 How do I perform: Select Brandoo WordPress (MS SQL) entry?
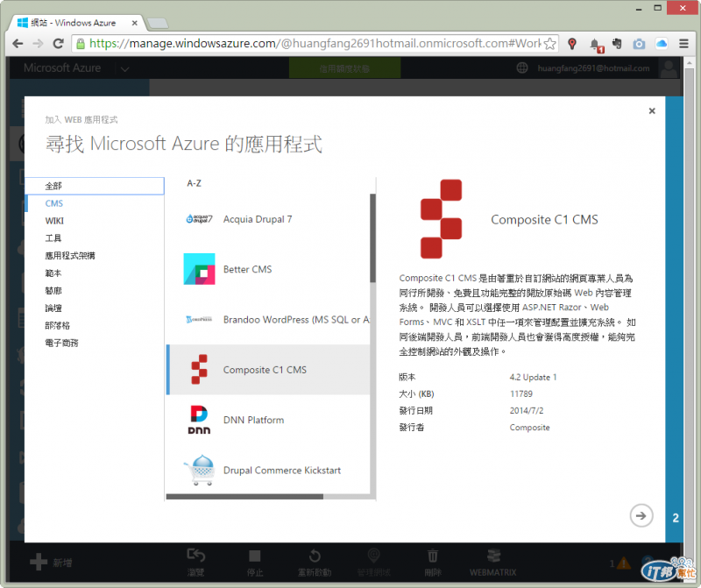click(296, 320)
